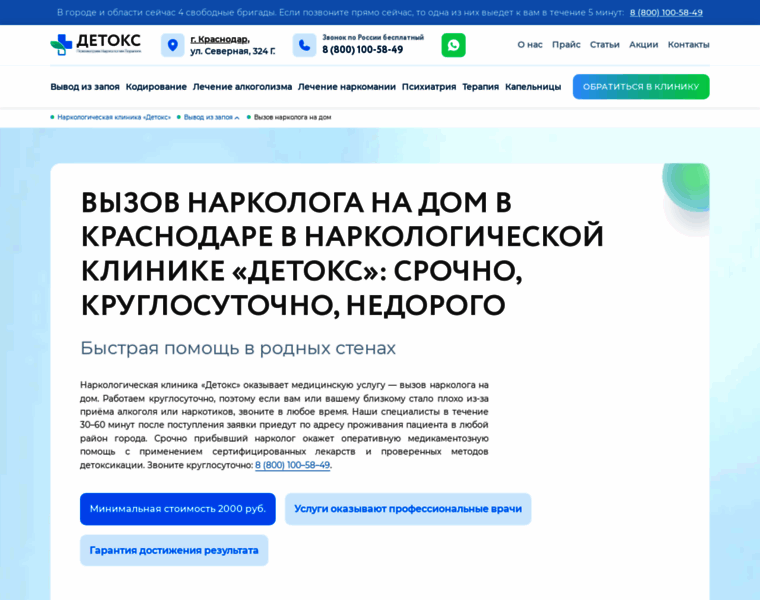Screen dimensions: 760x600
Task: Click 'Минимальная стоимость 2000 руб.' button
Action: pyautogui.click(x=178, y=509)
